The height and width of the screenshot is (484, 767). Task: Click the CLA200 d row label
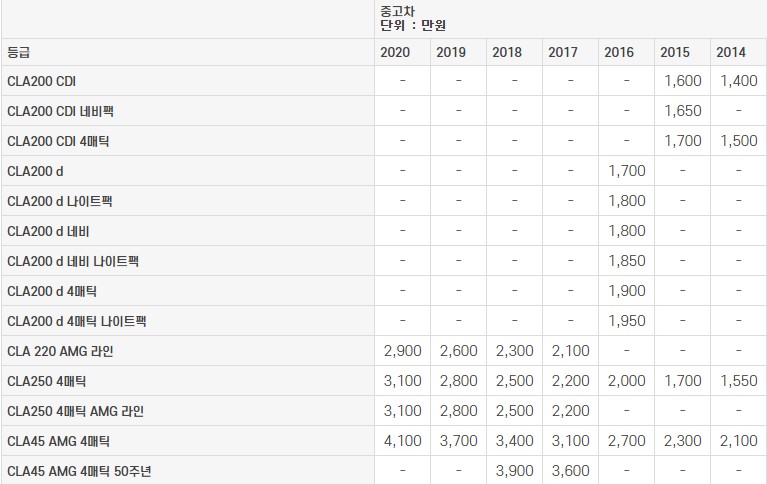point(35,171)
